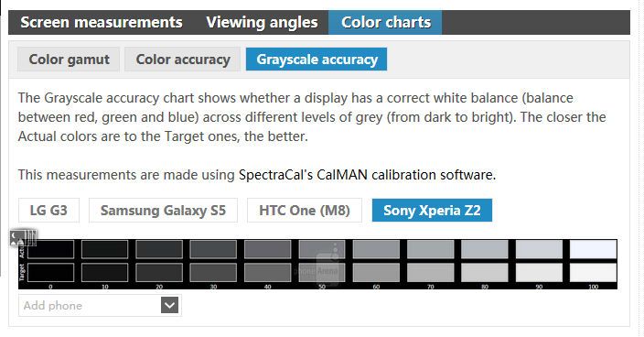Viewport: 644px width, 337px height.
Task: Click the image overlay icon above the grayscale chart
Action: (x=23, y=237)
